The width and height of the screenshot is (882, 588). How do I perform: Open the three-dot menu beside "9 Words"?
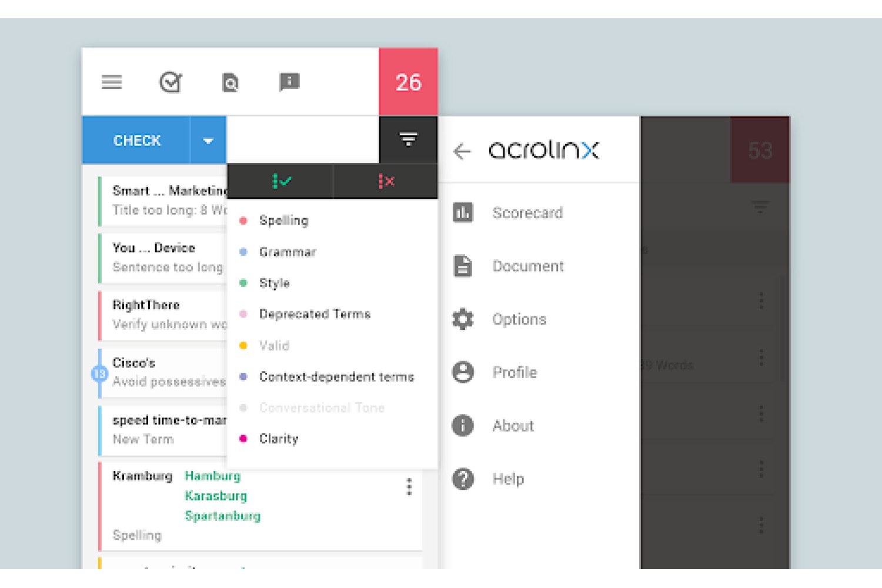[761, 358]
